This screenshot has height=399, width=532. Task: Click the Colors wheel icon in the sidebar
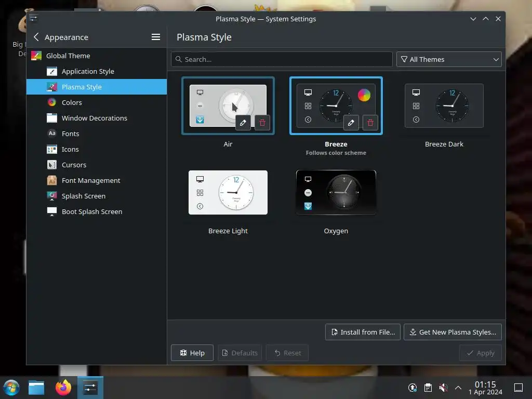click(x=52, y=102)
